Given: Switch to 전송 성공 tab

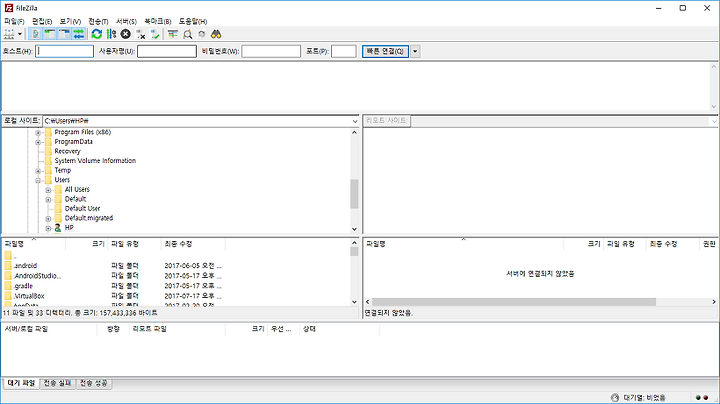Looking at the screenshot, I should [x=94, y=383].
